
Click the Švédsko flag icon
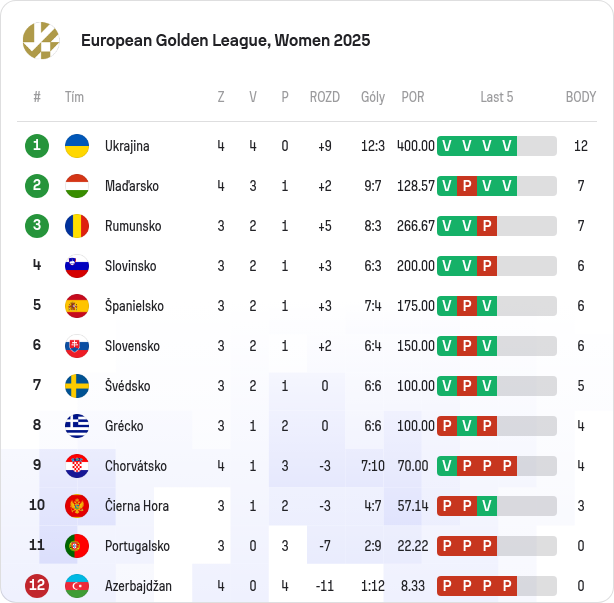pos(77,386)
